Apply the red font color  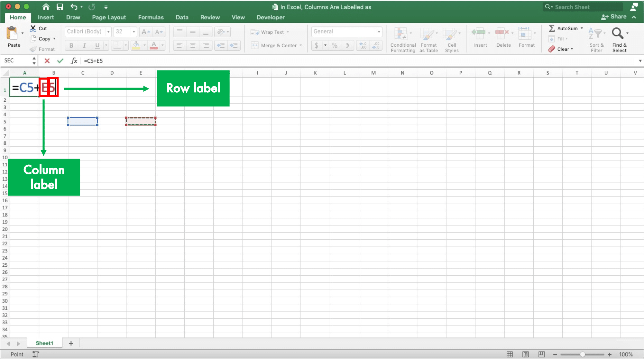click(154, 45)
